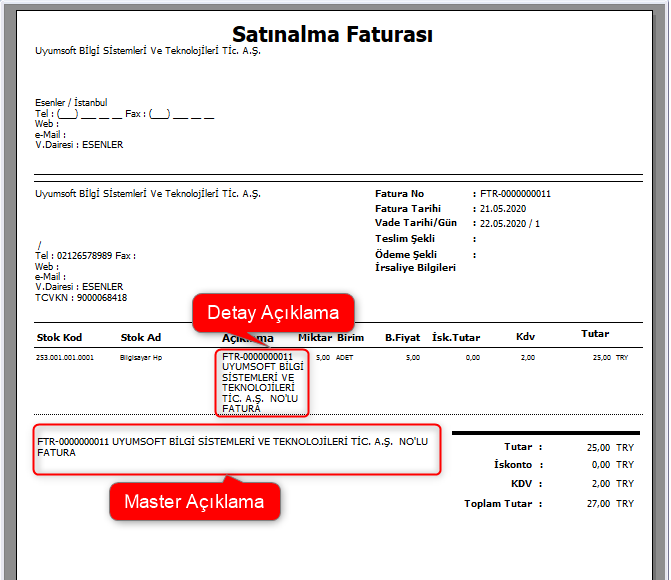
Task: Click the red Detay Açıklama callout label
Action: click(x=273, y=313)
